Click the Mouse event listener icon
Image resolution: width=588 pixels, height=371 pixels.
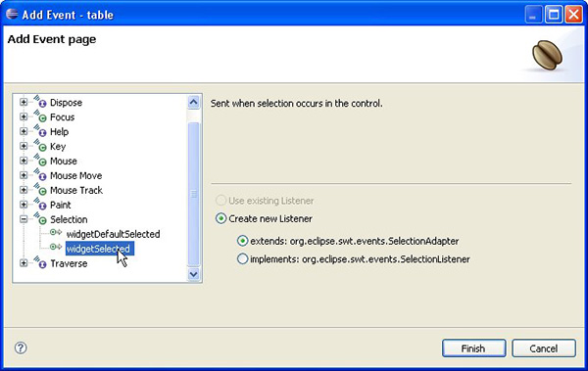tap(40, 160)
